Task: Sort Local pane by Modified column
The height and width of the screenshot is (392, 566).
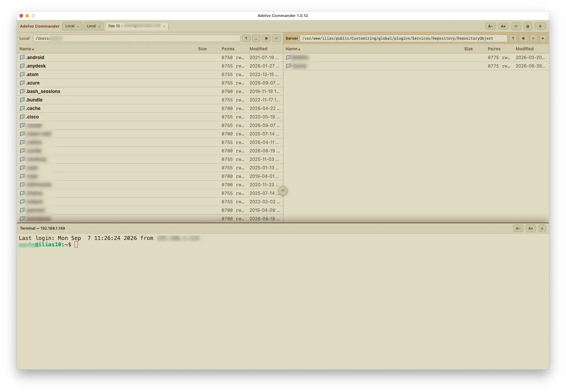Action: tap(258, 49)
